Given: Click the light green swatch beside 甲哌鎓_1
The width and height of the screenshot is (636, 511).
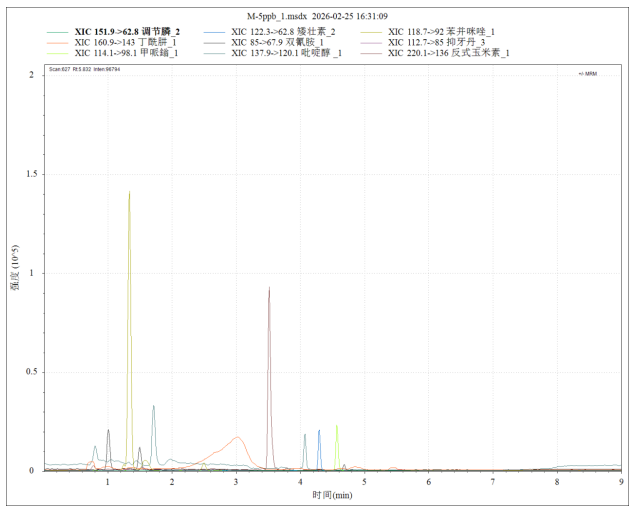Looking at the screenshot, I should click(x=58, y=53).
